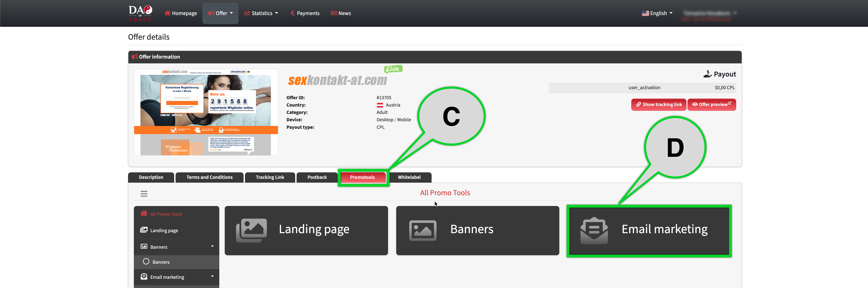Click the Offer preview button

[x=711, y=104]
